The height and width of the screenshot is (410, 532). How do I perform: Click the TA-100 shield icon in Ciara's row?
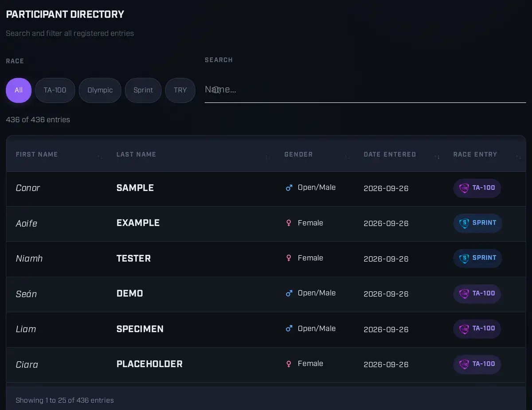[x=464, y=364]
